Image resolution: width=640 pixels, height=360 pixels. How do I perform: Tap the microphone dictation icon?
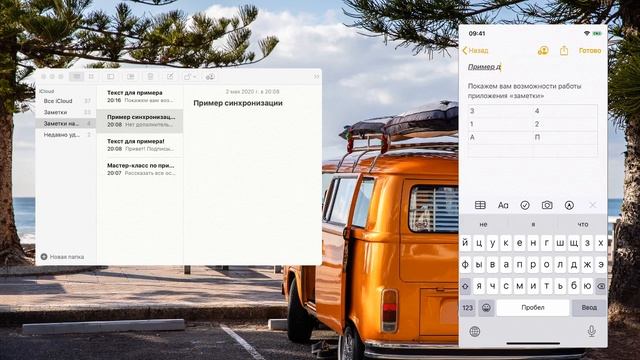coord(592,331)
